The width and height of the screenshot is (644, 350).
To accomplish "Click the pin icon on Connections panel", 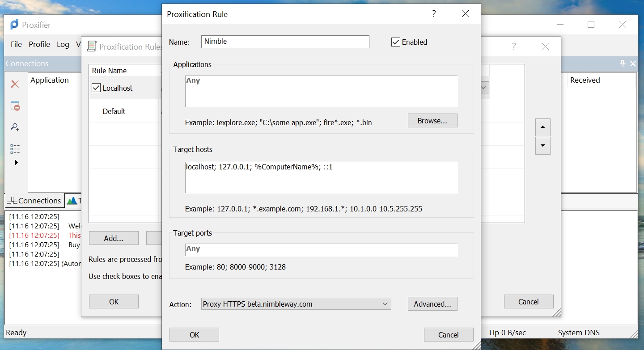I will pos(623,63).
